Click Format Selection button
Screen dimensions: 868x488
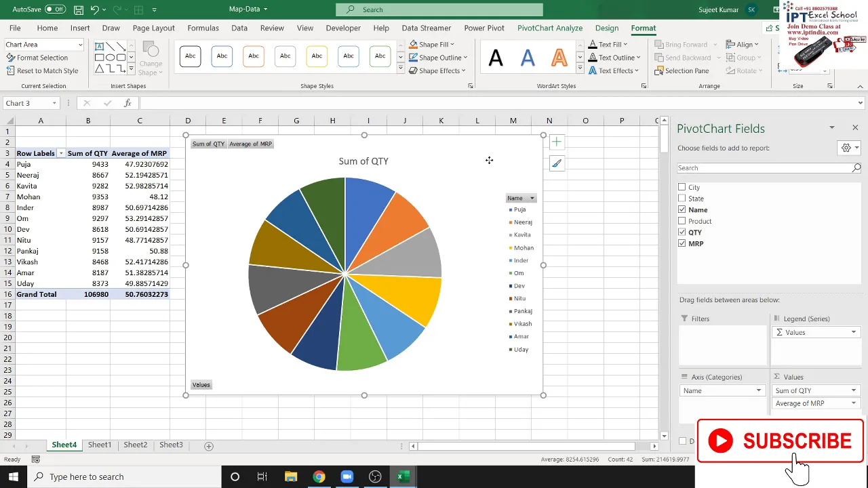point(37,58)
